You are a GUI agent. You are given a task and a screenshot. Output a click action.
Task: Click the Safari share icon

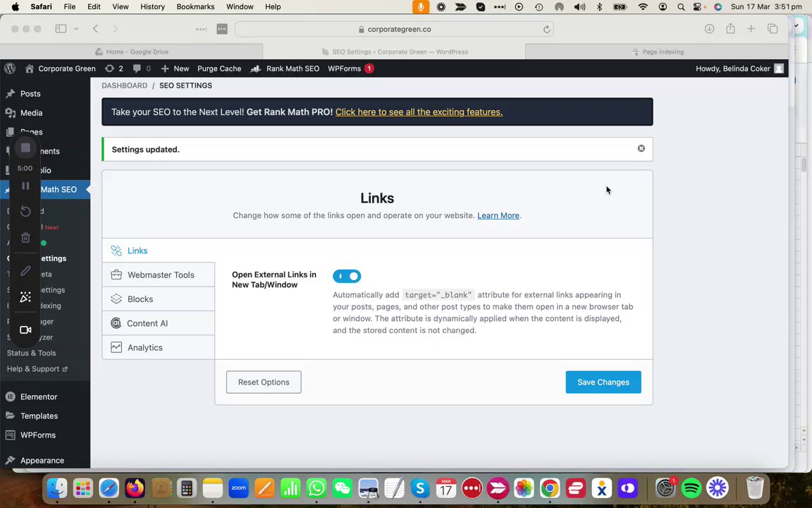[x=730, y=28]
